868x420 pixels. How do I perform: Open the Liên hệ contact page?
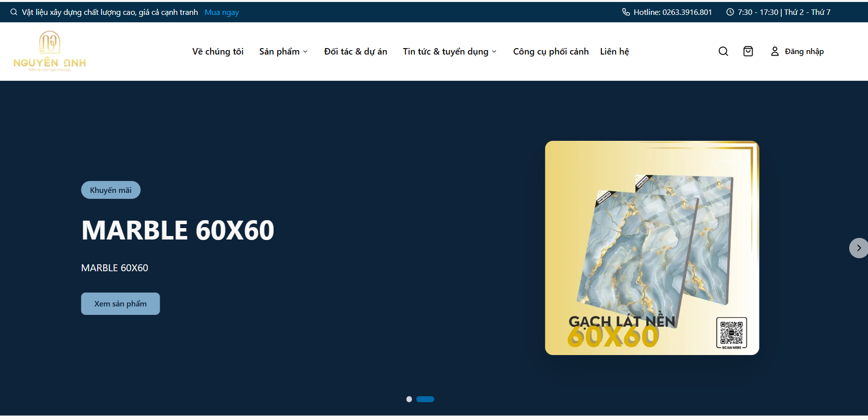pos(614,52)
